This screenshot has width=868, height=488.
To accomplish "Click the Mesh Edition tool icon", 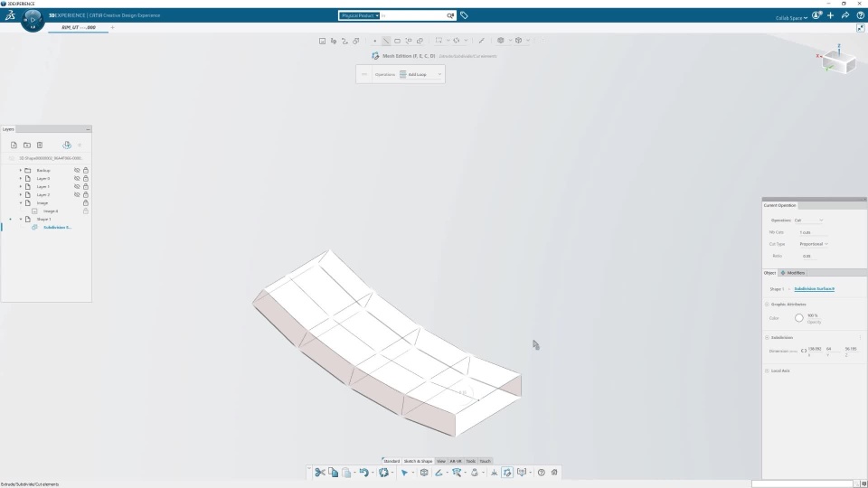I will (375, 56).
